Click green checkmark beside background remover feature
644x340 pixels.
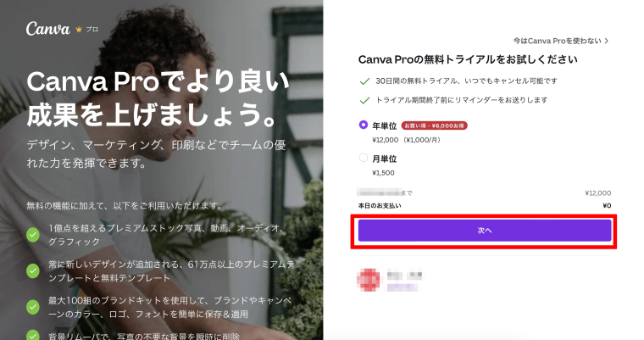[33, 336]
